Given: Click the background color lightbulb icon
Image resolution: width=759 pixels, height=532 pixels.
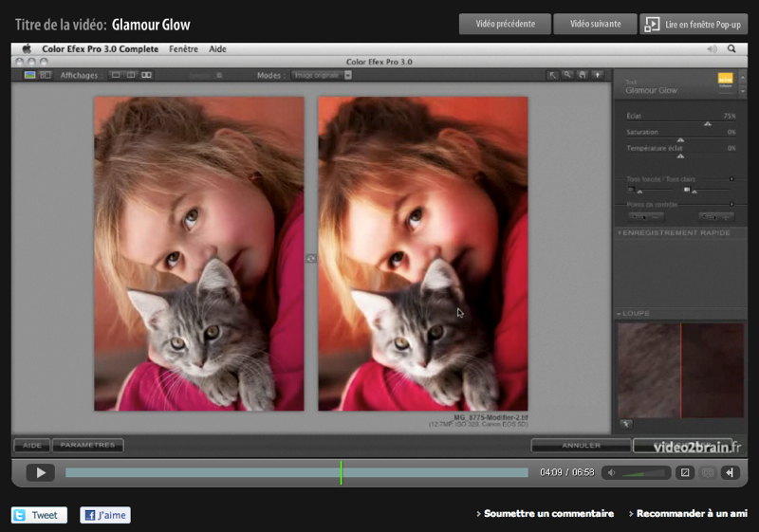Looking at the screenshot, I should click(x=598, y=75).
